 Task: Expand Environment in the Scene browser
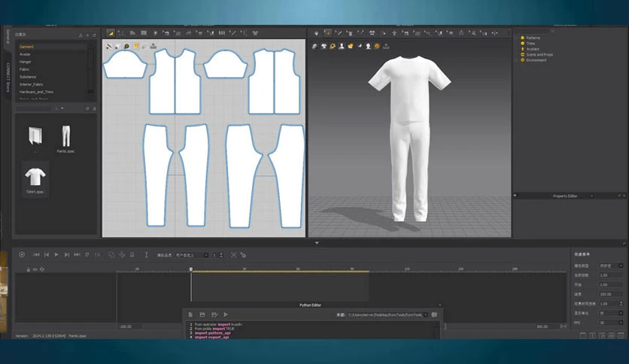tap(516, 60)
